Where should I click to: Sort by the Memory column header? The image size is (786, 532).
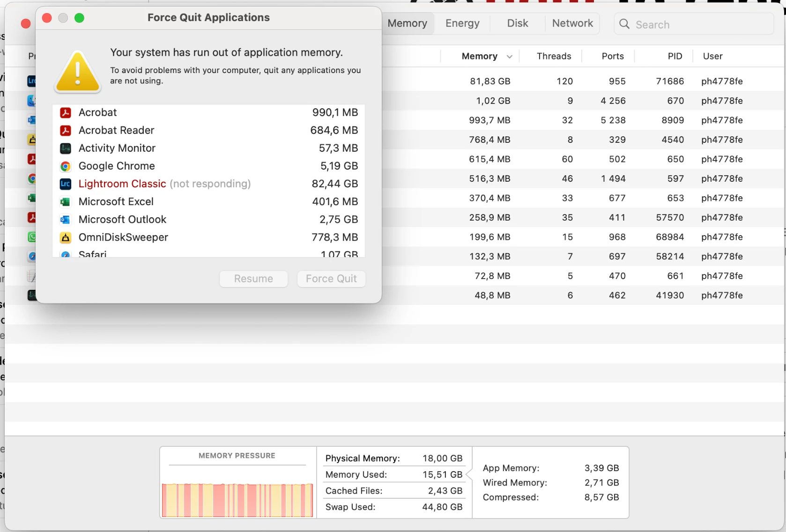click(x=480, y=56)
